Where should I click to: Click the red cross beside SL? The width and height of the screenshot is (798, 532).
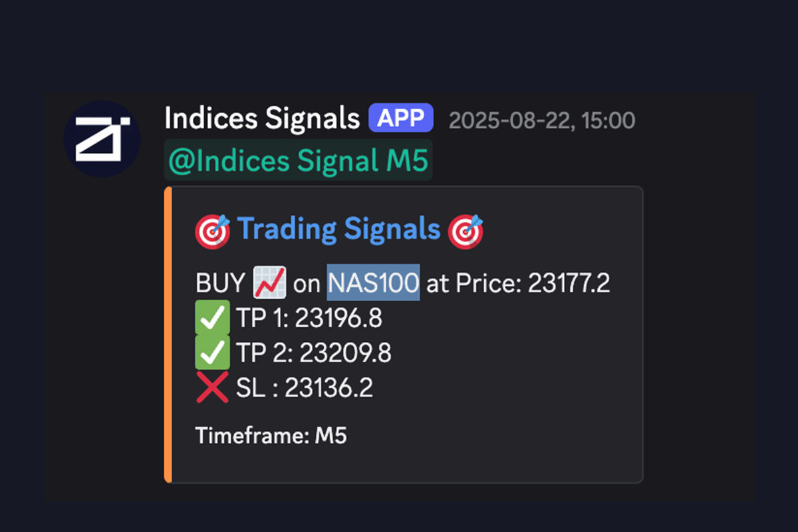(x=212, y=388)
